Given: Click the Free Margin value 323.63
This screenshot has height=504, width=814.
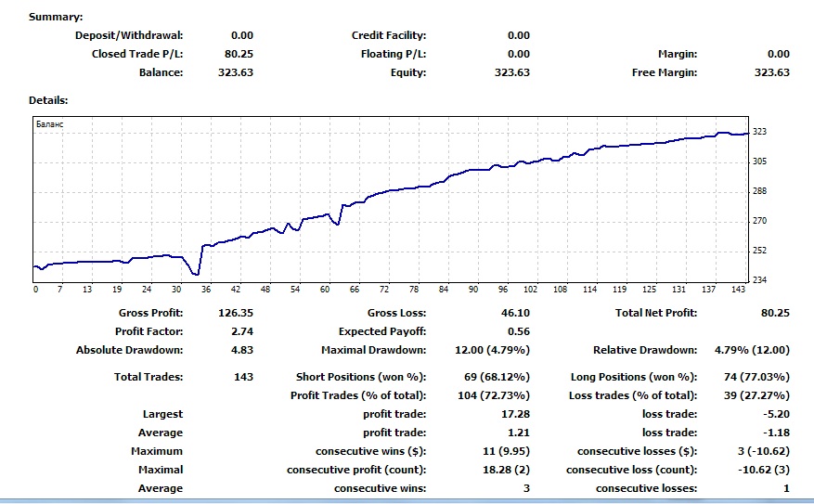Looking at the screenshot, I should pyautogui.click(x=772, y=72).
